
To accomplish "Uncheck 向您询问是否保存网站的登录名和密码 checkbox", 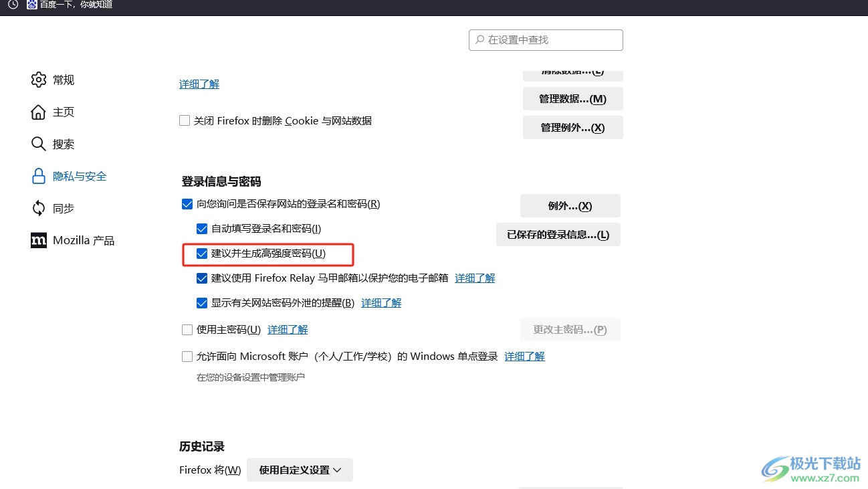I will tap(187, 204).
